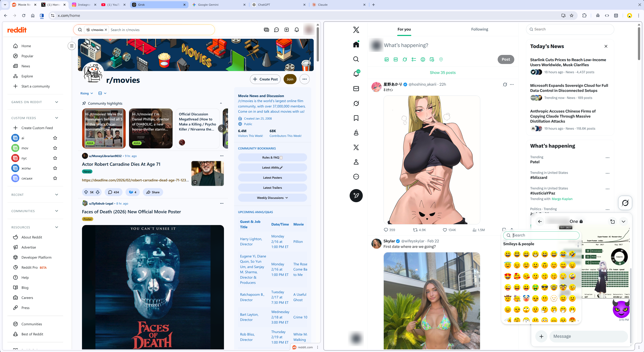644x352 pixels.
Task: Open the Rising sort dropdown
Action: pos(87,93)
